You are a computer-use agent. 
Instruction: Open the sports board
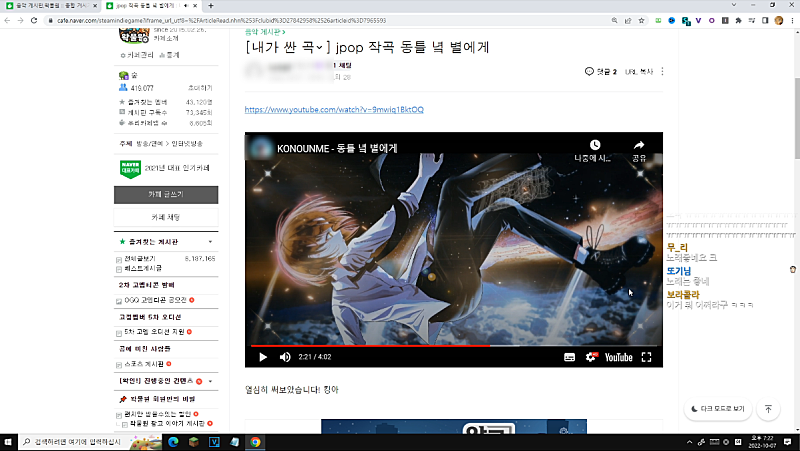[144, 364]
